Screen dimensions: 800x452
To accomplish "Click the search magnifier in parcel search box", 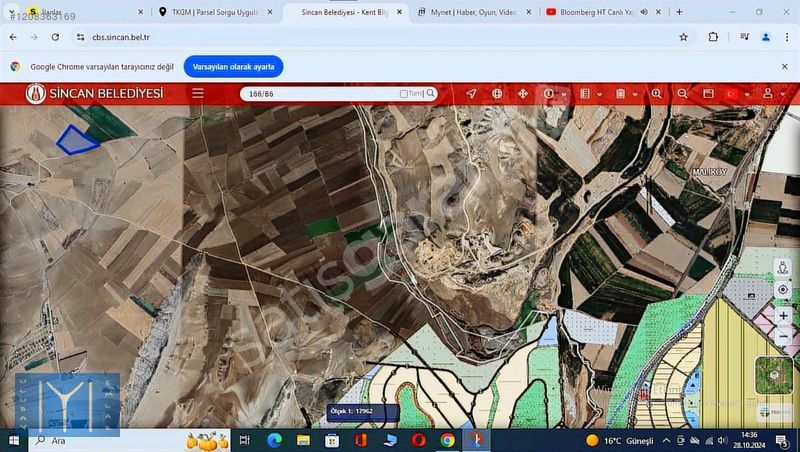I will click(431, 93).
